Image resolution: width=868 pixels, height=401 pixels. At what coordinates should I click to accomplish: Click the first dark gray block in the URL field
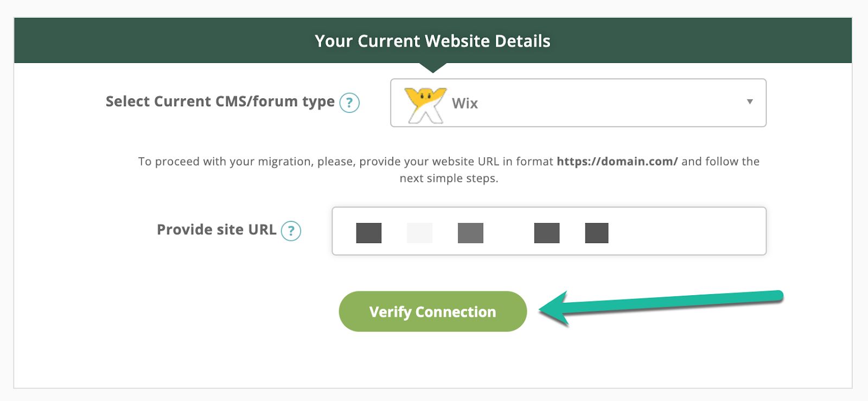click(369, 233)
